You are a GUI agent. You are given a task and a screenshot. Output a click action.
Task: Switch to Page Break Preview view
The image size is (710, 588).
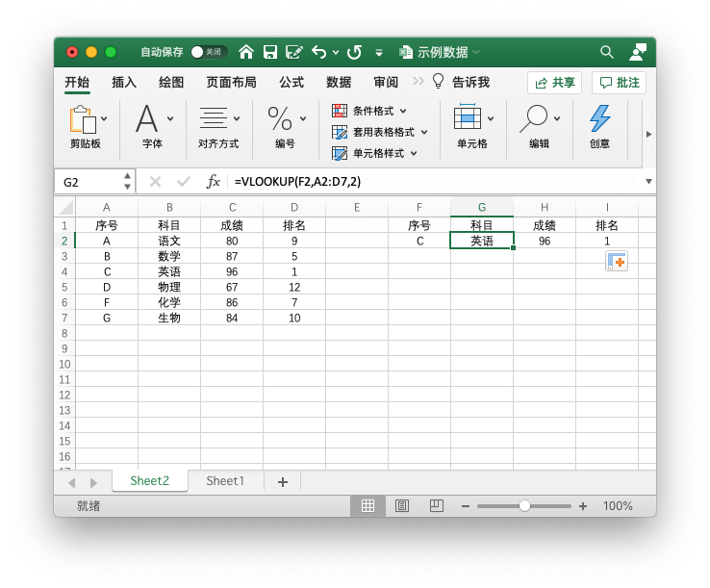[436, 505]
